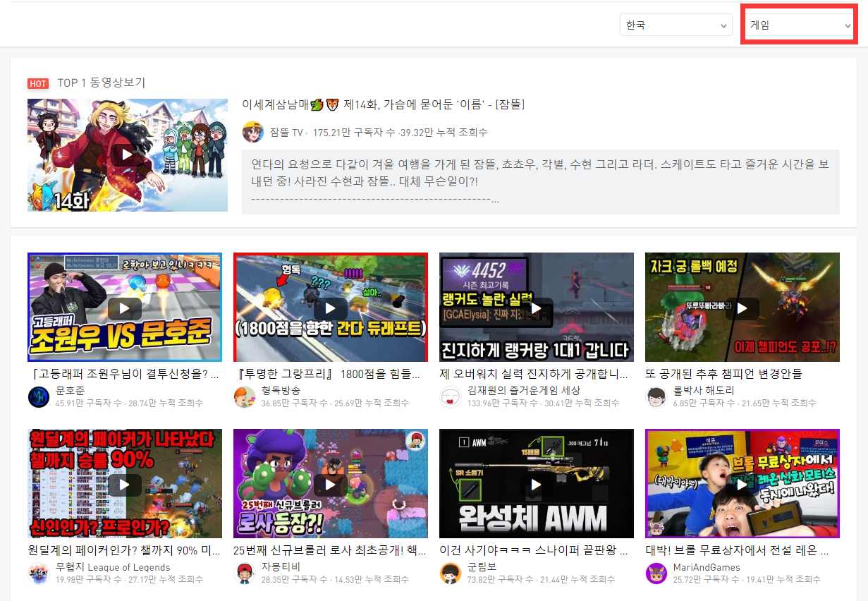Click 문호준 channel avatar icon
Image resolution: width=868 pixels, height=601 pixels.
click(x=39, y=397)
